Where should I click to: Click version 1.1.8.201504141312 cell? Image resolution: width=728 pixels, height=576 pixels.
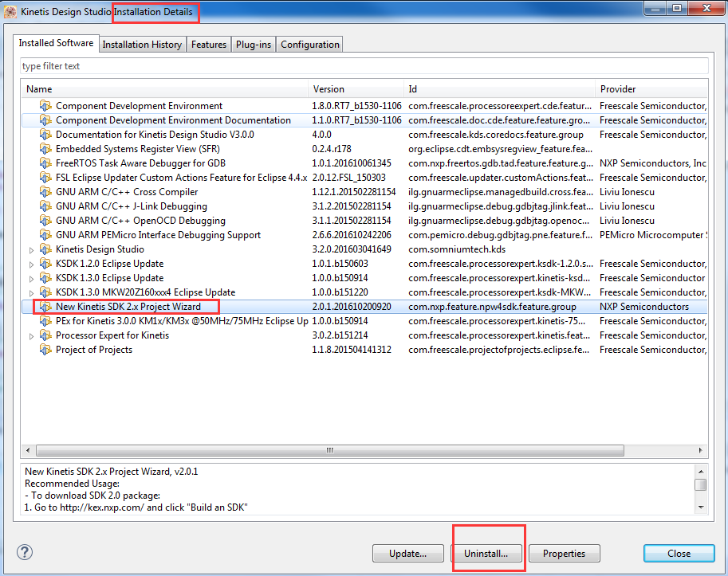coord(352,351)
